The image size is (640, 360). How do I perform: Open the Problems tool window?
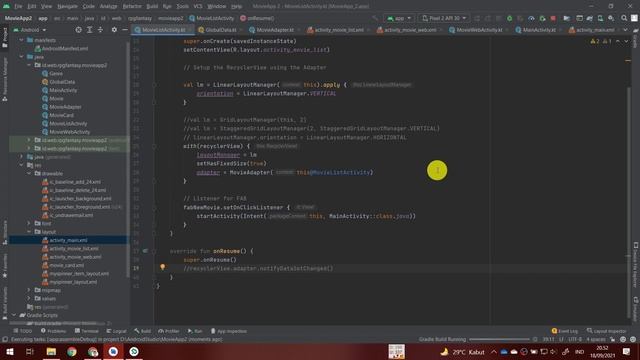click(x=53, y=331)
